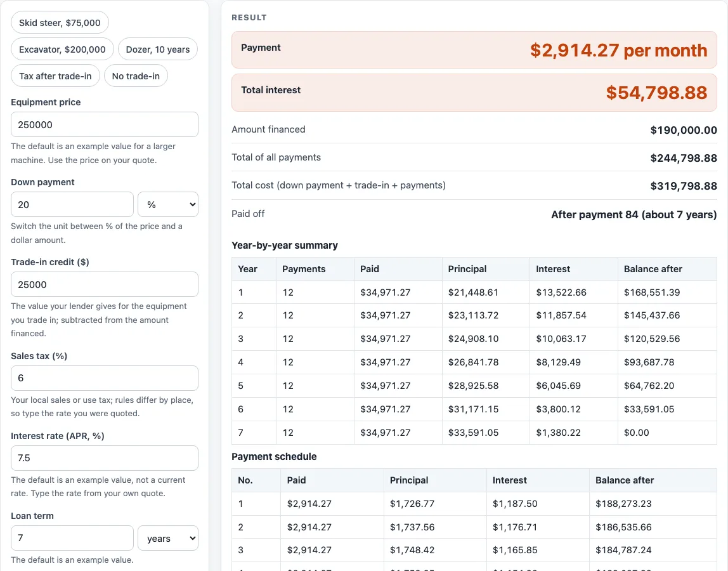Select year 3 interest $10,063.17
The image size is (728, 571).
(561, 339)
